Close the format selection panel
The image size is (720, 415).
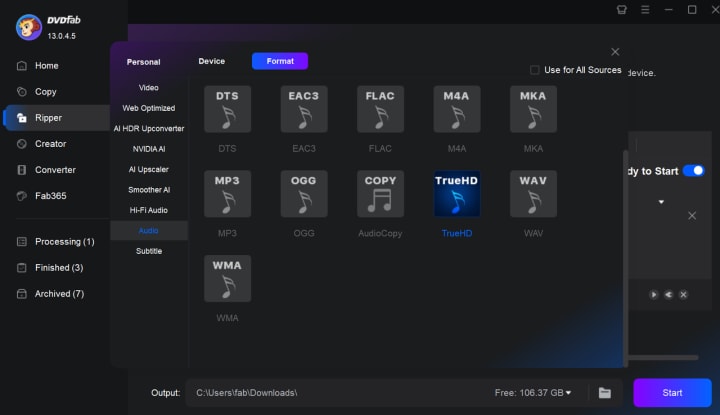(615, 52)
